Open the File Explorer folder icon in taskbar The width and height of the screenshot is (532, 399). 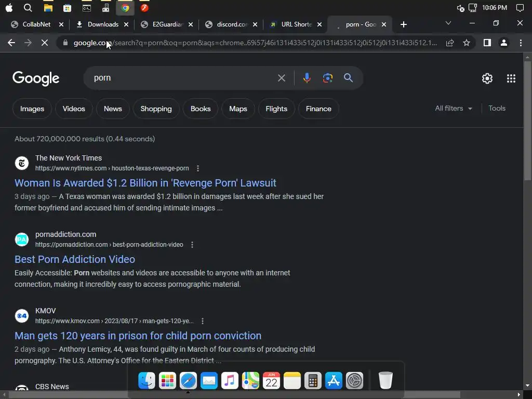[x=48, y=8]
